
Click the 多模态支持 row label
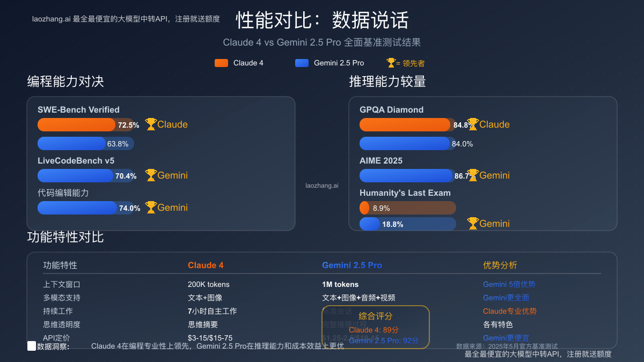pyautogui.click(x=62, y=298)
